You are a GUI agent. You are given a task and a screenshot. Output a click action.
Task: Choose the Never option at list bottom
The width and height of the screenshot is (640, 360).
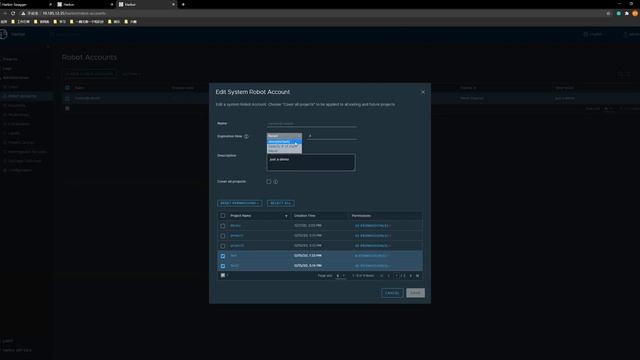click(x=284, y=151)
